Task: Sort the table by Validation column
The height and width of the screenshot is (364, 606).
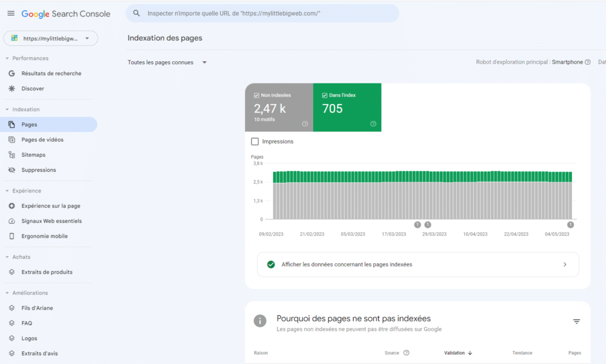Action: point(458,352)
